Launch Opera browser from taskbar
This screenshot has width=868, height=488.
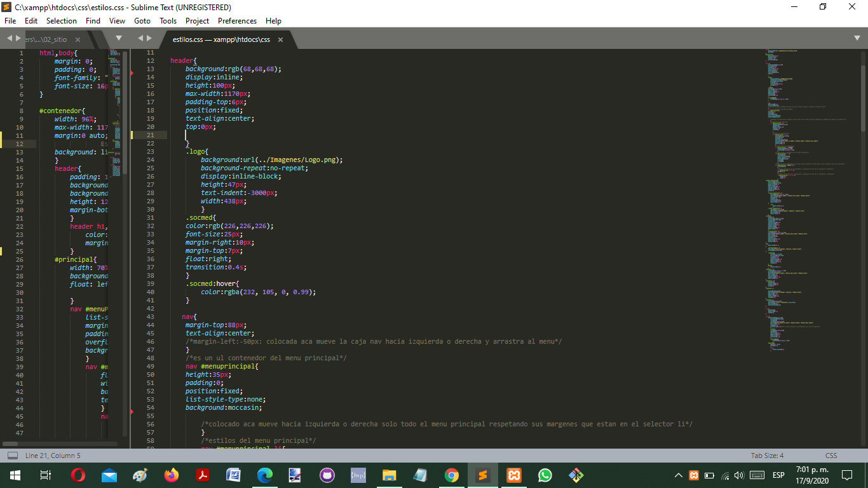click(78, 475)
